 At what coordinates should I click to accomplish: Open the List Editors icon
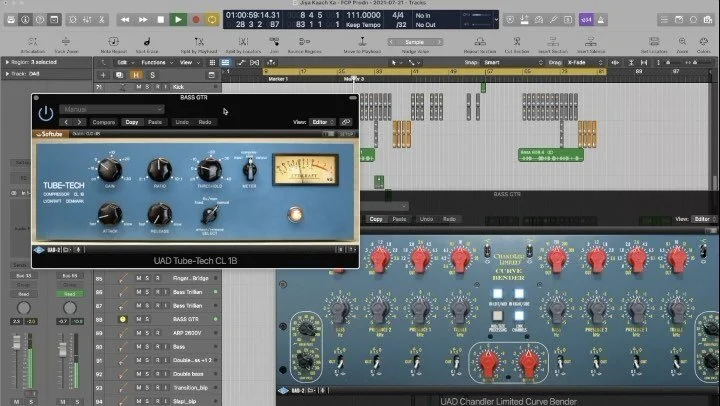664,20
